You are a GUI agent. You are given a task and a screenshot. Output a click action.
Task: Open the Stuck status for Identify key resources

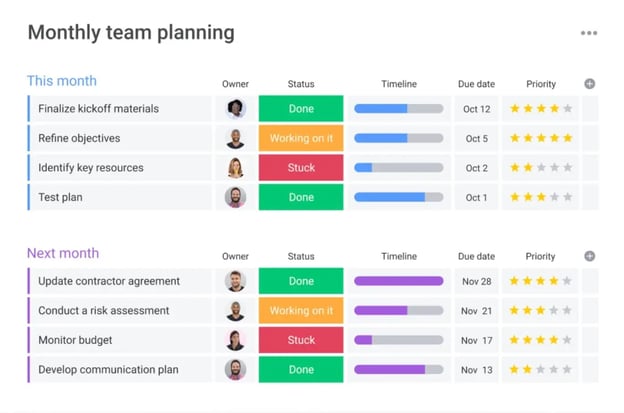tap(301, 168)
